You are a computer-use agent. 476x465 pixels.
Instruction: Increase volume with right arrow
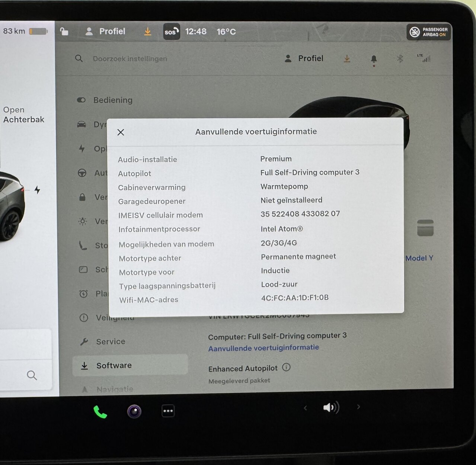tap(358, 407)
